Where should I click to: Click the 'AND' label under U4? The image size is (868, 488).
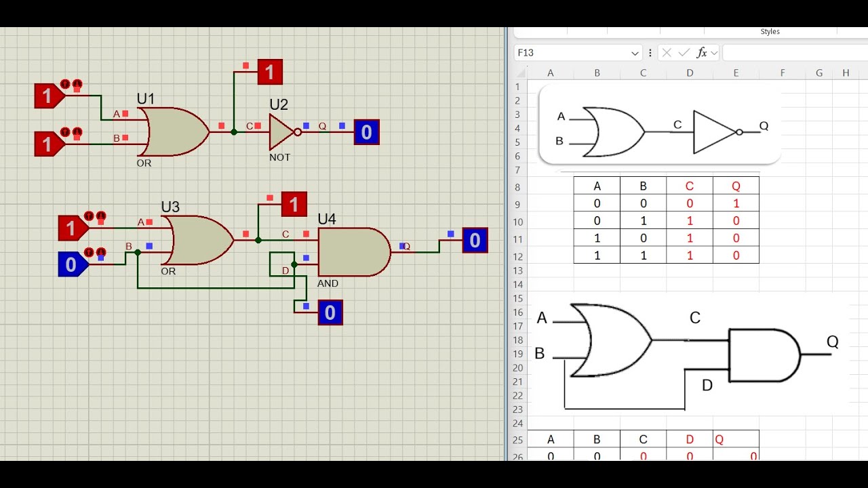pyautogui.click(x=328, y=283)
